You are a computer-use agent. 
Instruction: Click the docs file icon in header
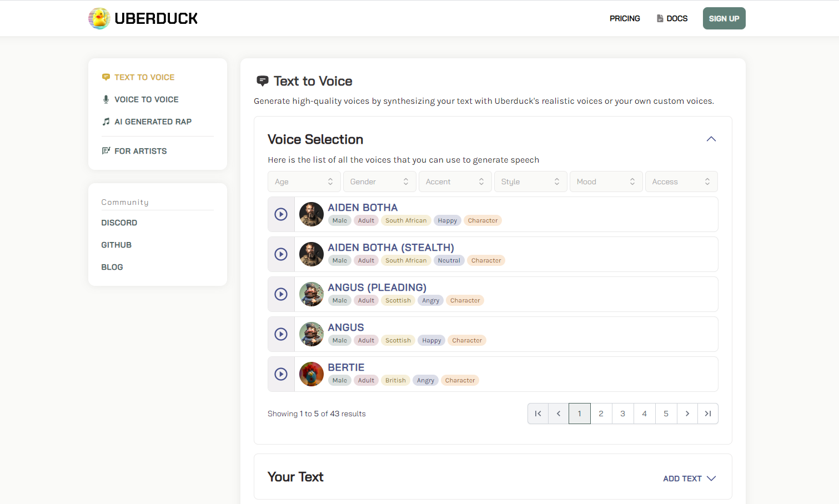coord(660,18)
